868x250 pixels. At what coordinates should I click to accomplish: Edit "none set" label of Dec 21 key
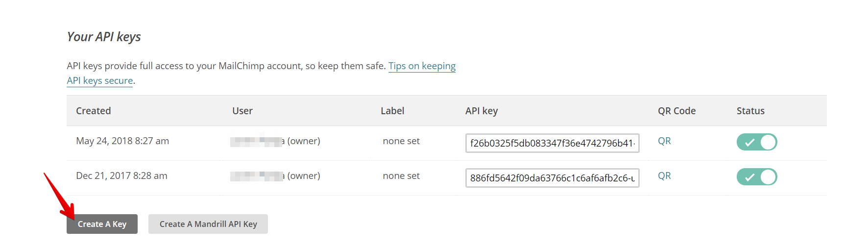[x=401, y=176]
